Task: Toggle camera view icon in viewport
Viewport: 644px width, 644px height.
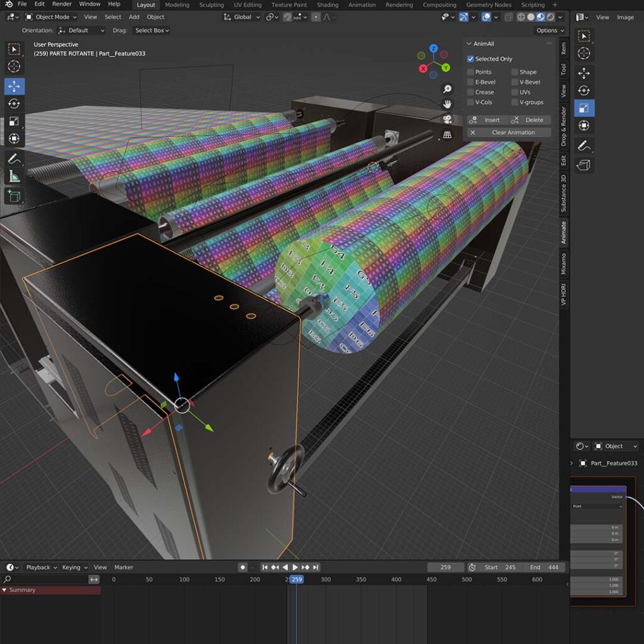Action: (x=447, y=119)
